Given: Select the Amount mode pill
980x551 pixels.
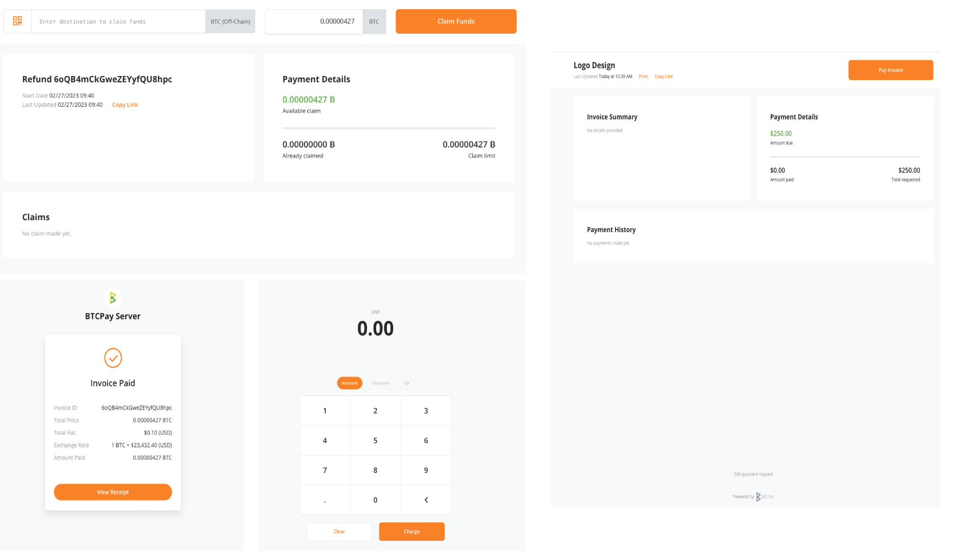Looking at the screenshot, I should tap(350, 383).
